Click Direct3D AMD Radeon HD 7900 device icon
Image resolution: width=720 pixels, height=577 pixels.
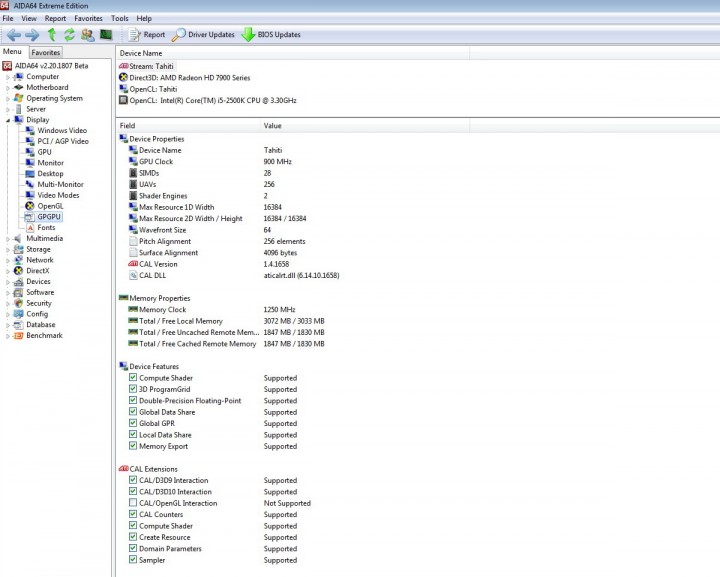[123, 78]
